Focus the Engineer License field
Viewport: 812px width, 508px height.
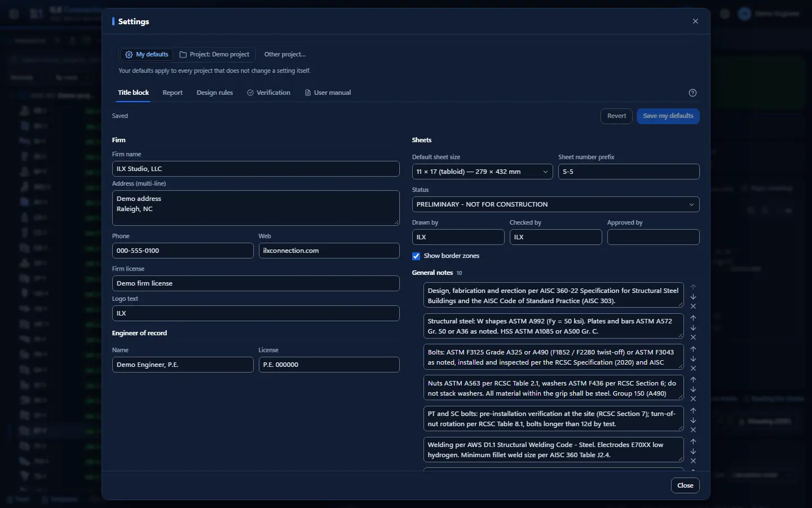(x=329, y=365)
